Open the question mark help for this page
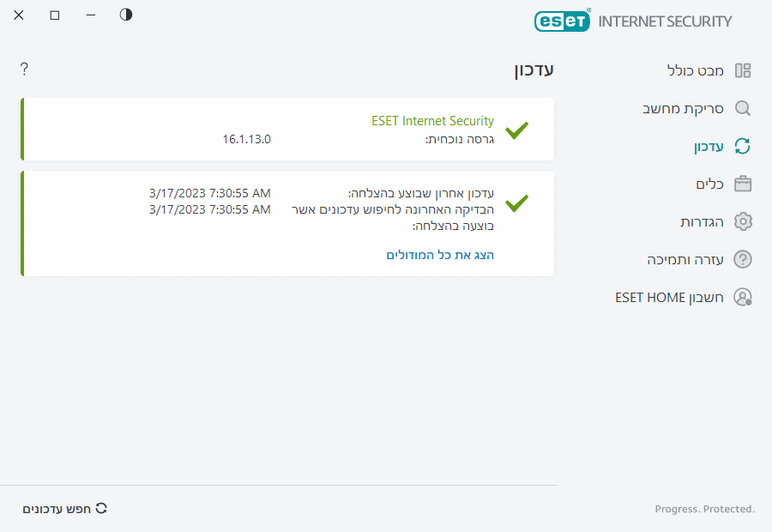The image size is (772, 532). click(x=24, y=70)
